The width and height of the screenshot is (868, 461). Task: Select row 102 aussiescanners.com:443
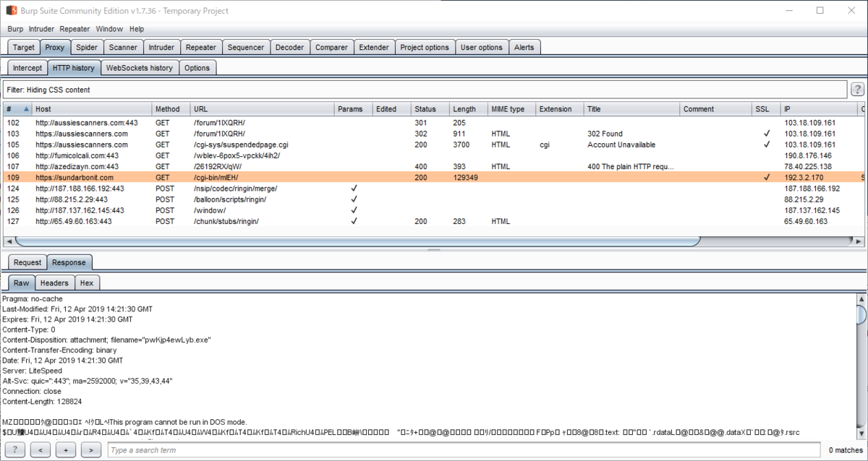tap(434, 123)
